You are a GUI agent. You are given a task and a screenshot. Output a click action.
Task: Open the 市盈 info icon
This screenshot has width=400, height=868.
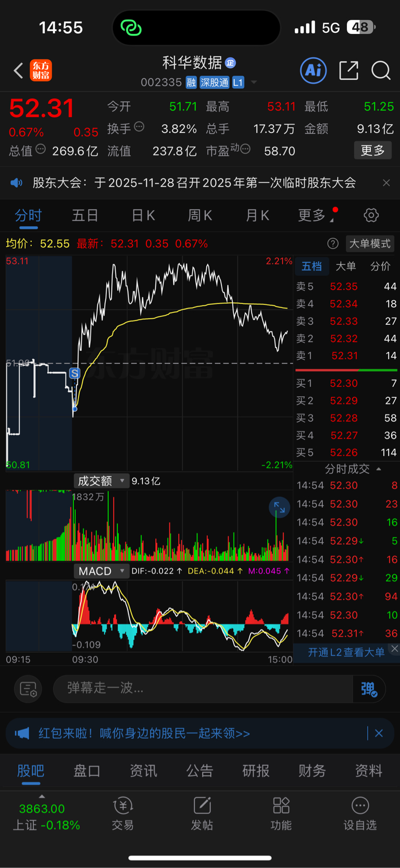(245, 150)
